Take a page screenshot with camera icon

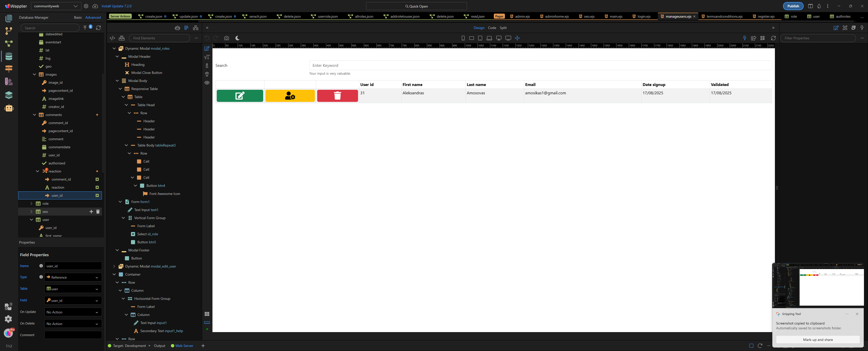point(226,38)
